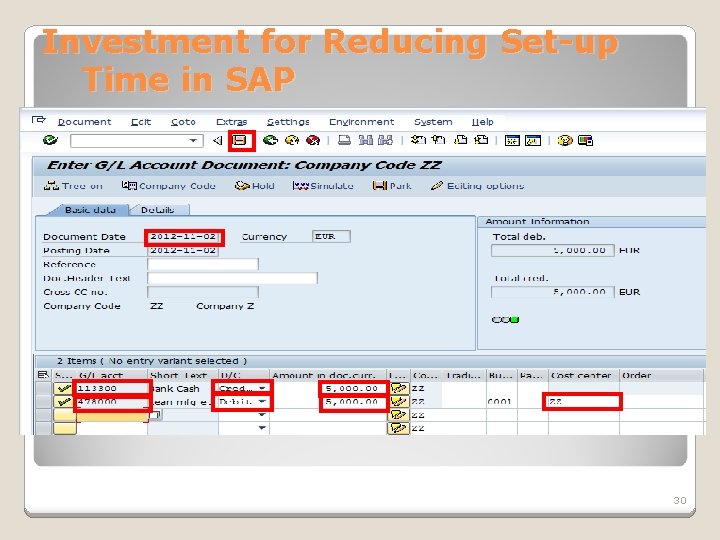
Task: Click the Posting Date field
Action: [183, 250]
